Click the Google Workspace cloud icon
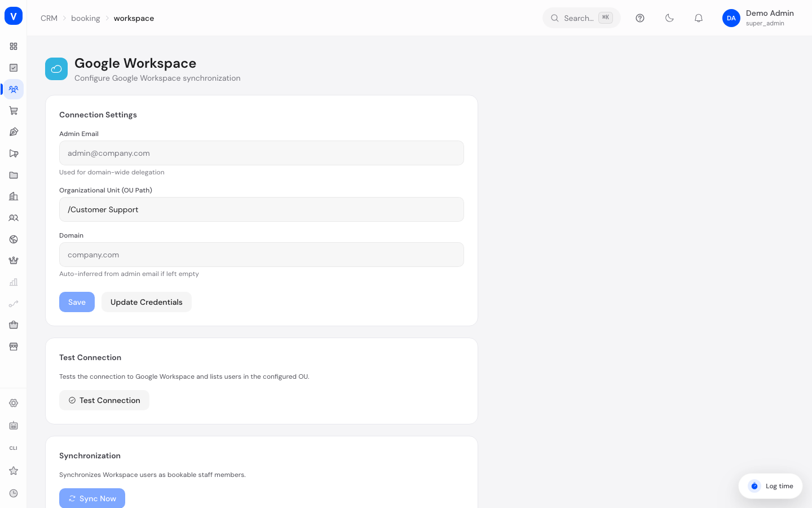Viewport: 812px width, 508px height. (x=56, y=69)
